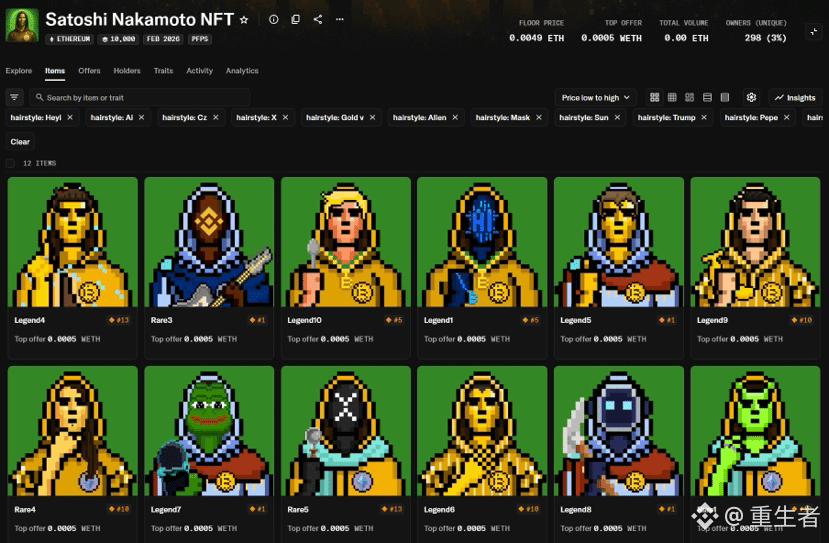Open the Legend5 NFT image
Image resolution: width=829 pixels, height=543 pixels.
point(619,242)
